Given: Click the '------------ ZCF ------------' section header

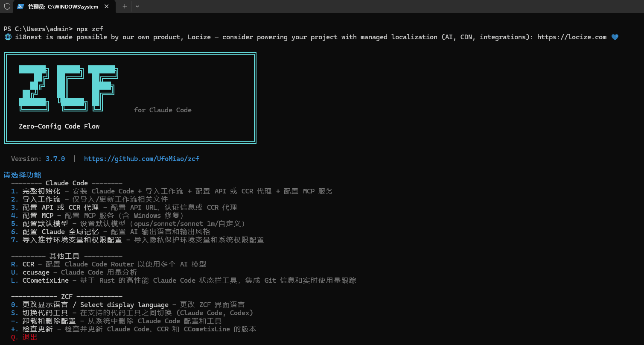Looking at the screenshot, I should [67, 297].
